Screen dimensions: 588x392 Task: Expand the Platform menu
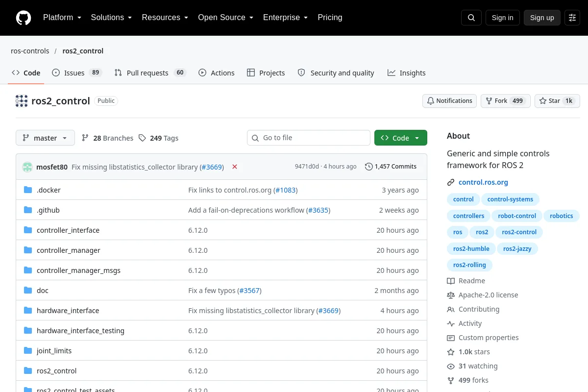point(62,18)
